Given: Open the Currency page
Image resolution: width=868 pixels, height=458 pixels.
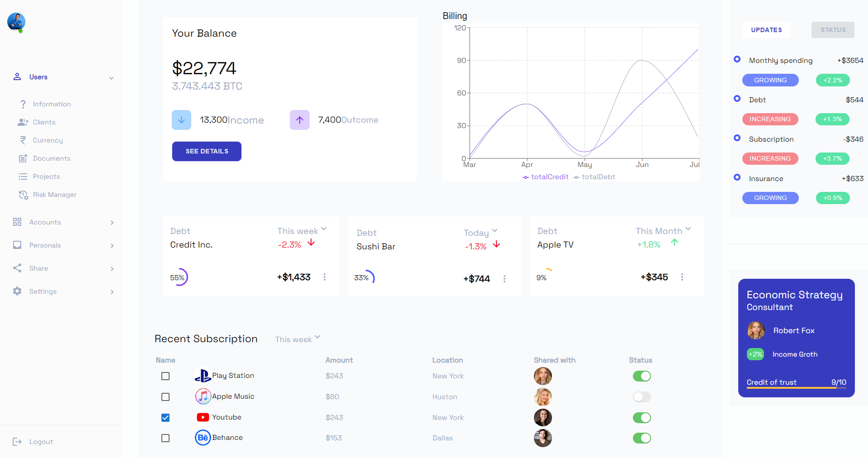Looking at the screenshot, I should (x=47, y=140).
